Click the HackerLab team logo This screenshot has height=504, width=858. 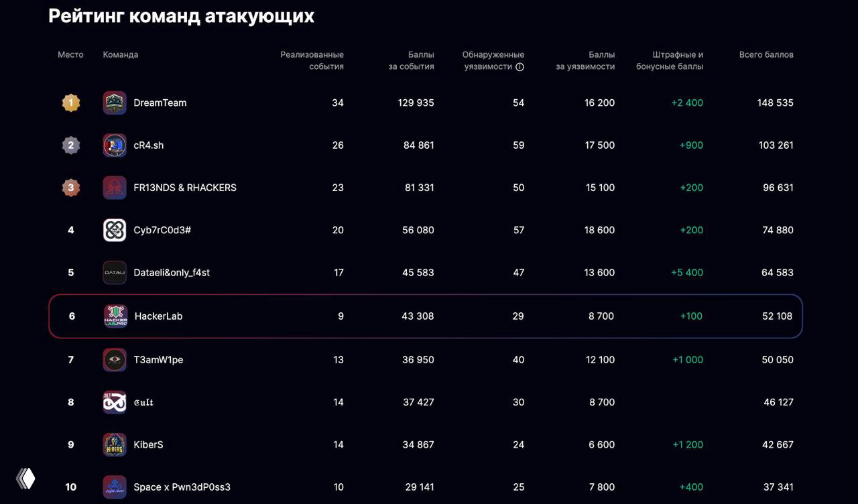coord(115,316)
